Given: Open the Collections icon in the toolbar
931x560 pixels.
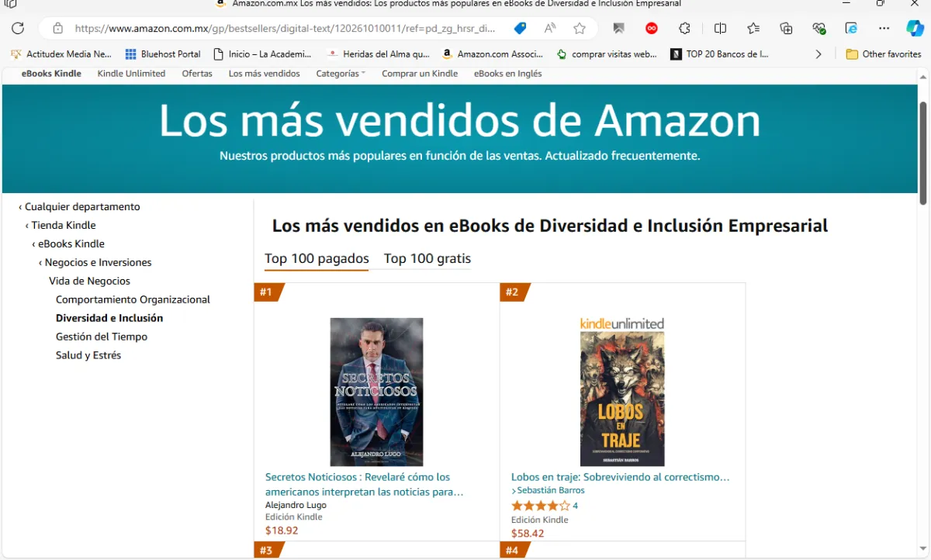Looking at the screenshot, I should 786,28.
